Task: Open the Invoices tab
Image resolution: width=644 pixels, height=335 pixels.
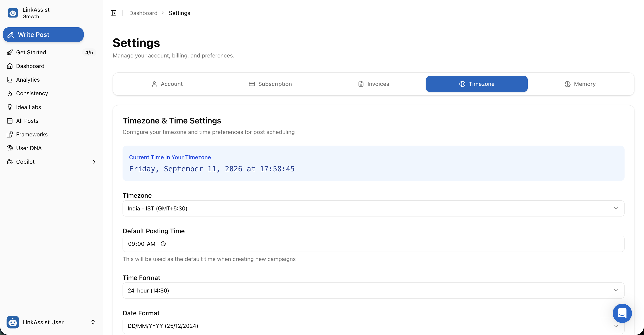Action: point(373,84)
